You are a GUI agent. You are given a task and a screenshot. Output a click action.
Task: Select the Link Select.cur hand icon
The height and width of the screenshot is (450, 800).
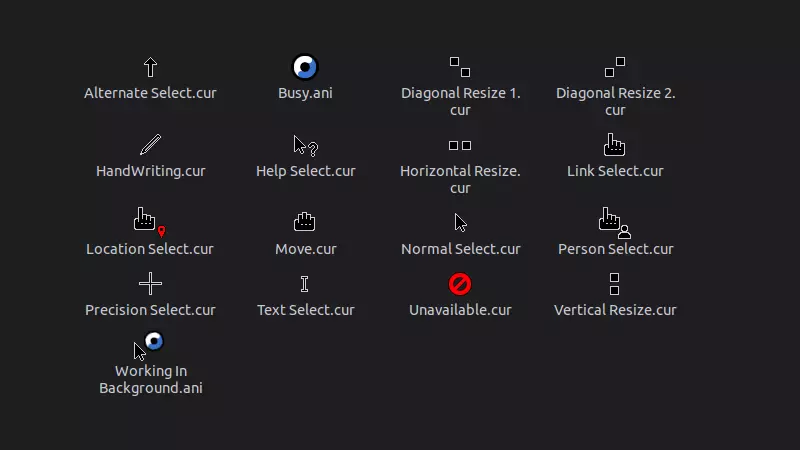coord(615,145)
